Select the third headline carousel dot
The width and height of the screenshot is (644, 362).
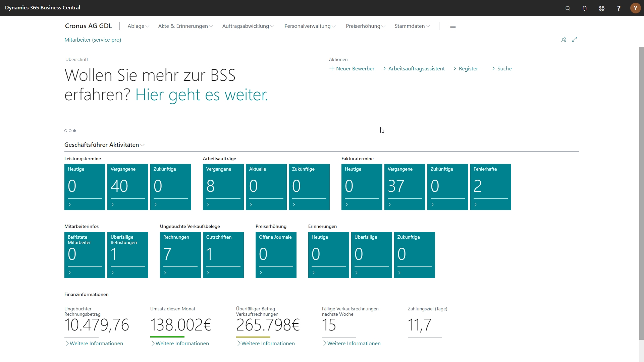(x=74, y=131)
